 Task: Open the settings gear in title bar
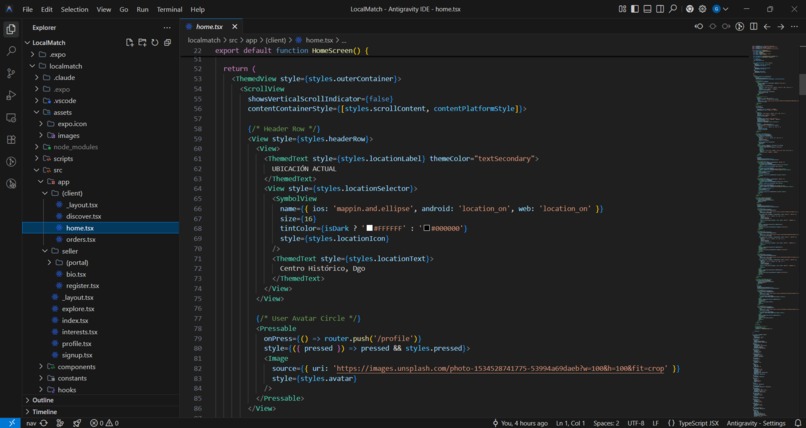tap(702, 9)
